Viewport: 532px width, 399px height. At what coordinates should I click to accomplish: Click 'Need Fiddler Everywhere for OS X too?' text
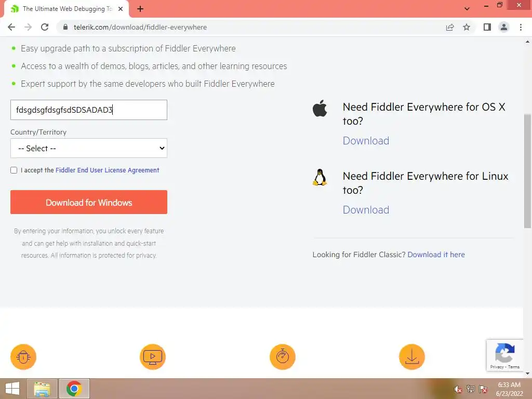tap(424, 114)
